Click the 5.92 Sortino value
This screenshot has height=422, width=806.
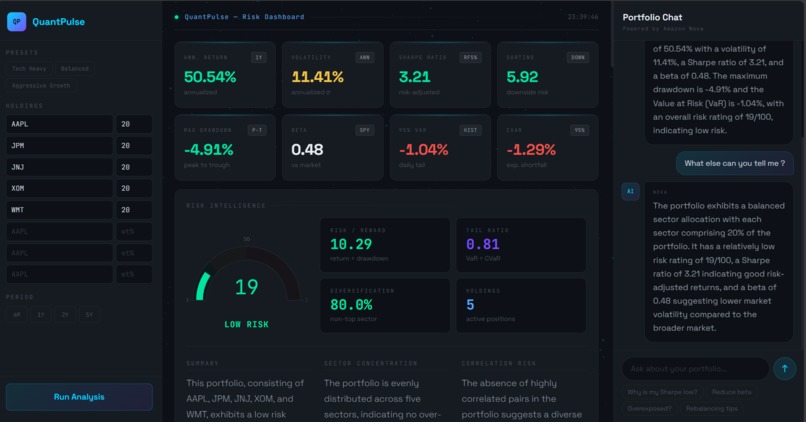[522, 77]
